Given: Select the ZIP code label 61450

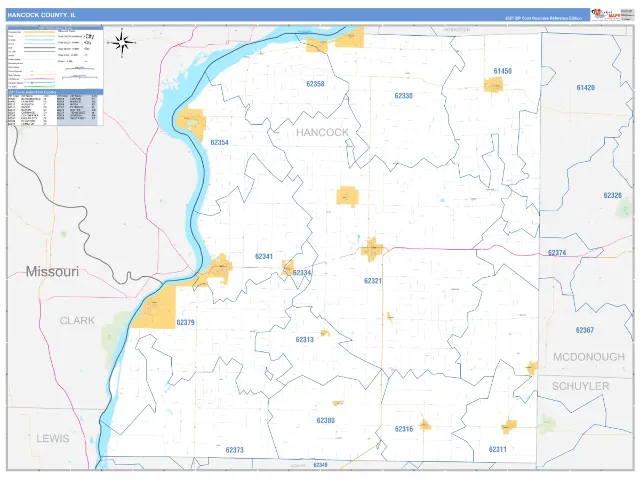Looking at the screenshot, I should (502, 71).
